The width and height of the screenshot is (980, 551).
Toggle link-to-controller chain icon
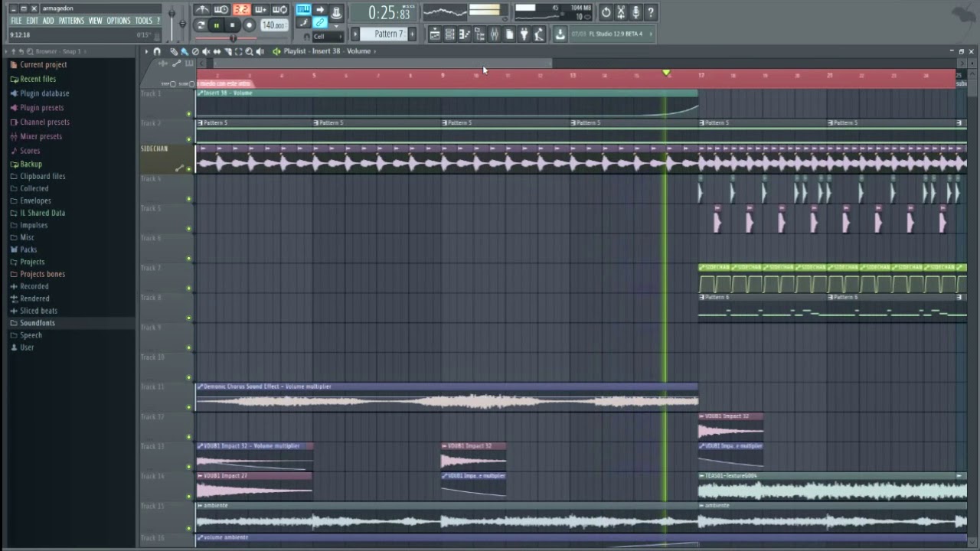320,22
